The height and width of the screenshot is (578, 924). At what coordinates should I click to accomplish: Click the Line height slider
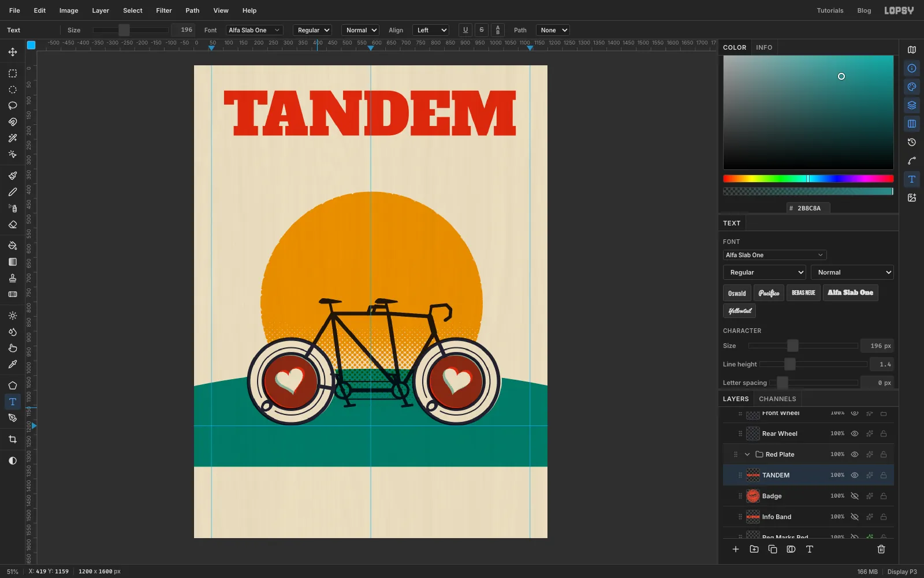click(813, 364)
